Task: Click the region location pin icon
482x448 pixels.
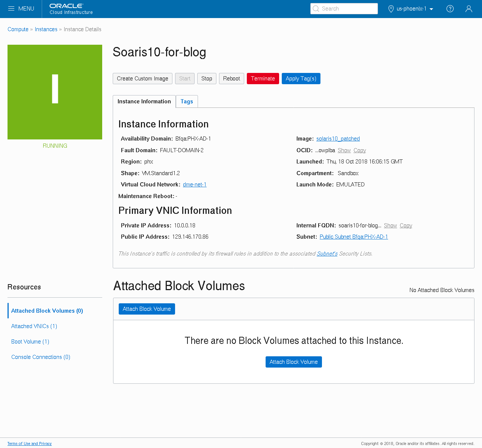Action: pyautogui.click(x=391, y=9)
